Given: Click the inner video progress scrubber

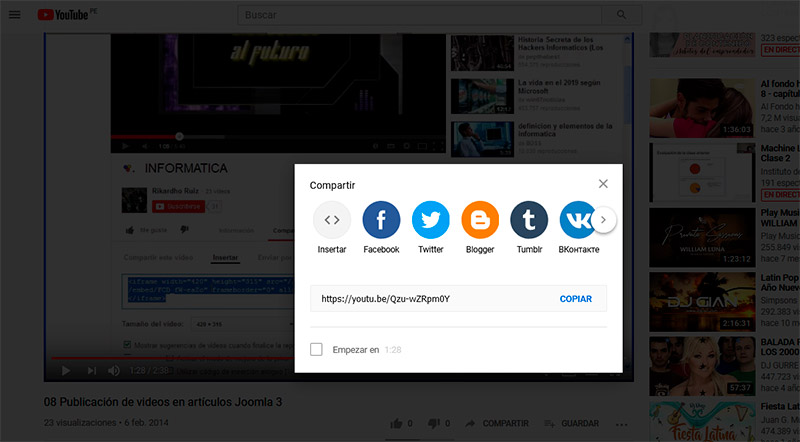Looking at the screenshot, I should 179,137.
